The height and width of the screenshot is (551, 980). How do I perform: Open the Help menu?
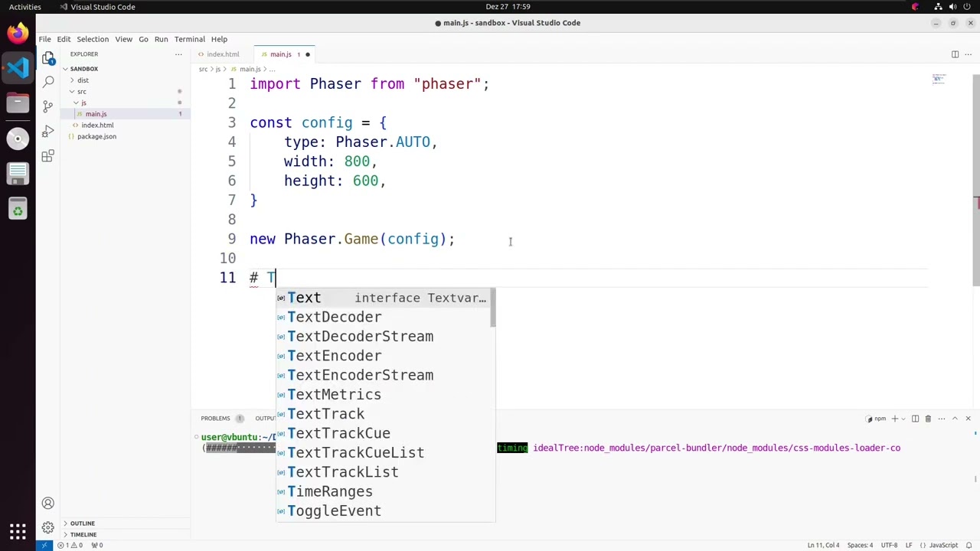(x=219, y=39)
